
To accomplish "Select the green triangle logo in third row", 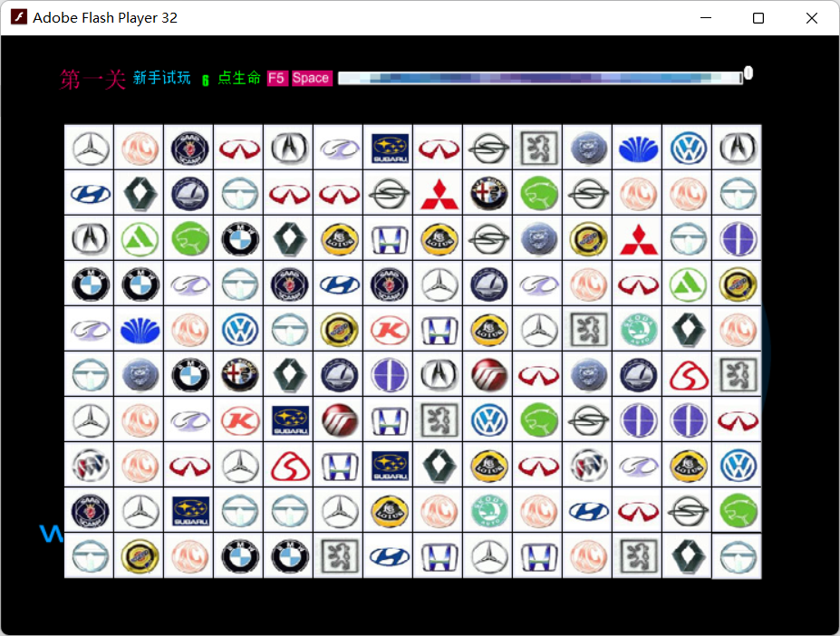I will tap(140, 239).
